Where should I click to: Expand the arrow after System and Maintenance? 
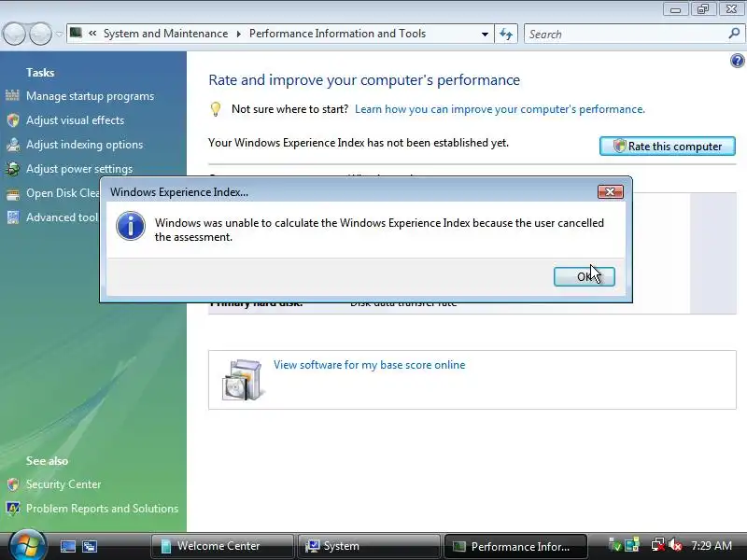pos(239,34)
